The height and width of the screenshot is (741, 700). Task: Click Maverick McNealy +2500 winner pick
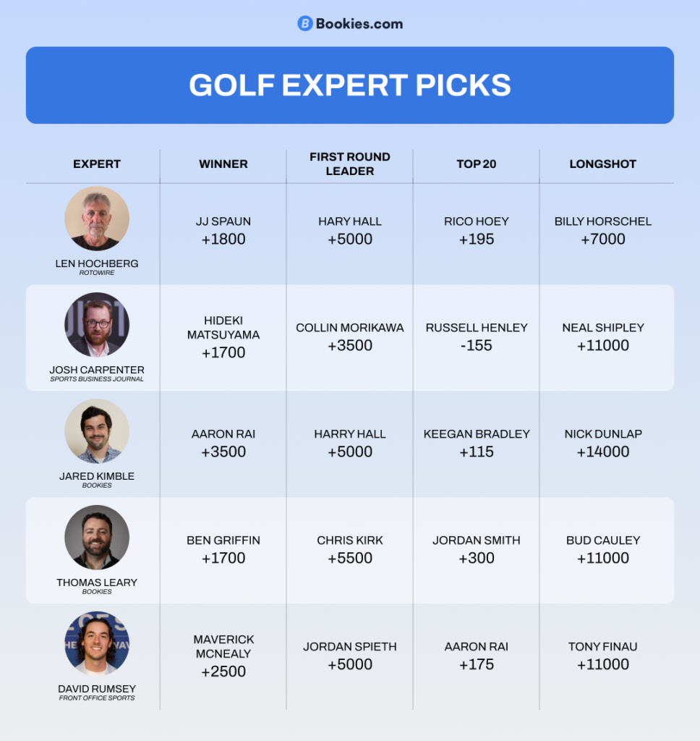223,656
